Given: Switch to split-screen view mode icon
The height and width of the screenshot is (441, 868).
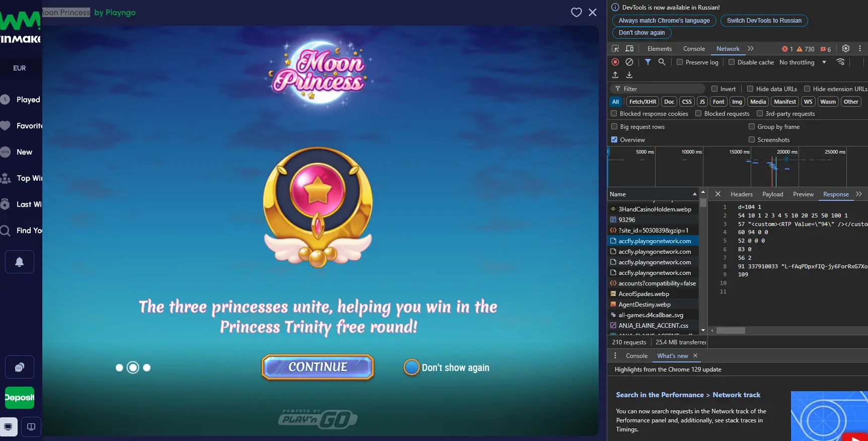Looking at the screenshot, I should pos(31,427).
